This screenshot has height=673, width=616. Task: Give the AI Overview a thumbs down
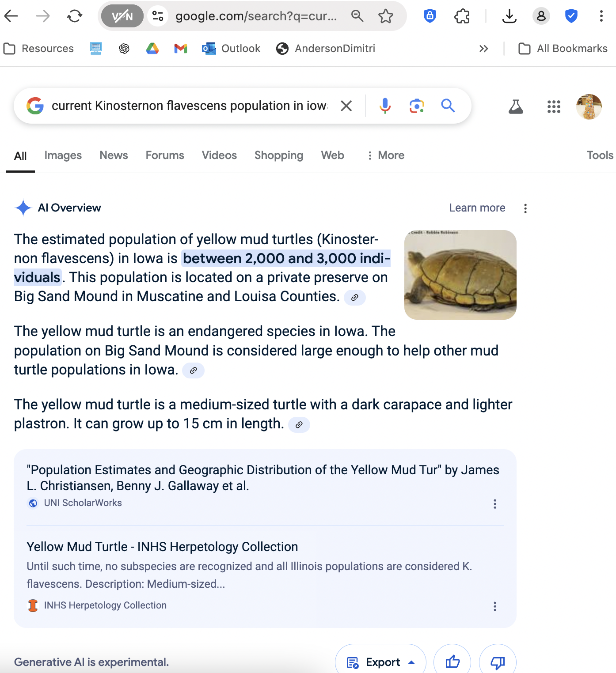pos(497,662)
